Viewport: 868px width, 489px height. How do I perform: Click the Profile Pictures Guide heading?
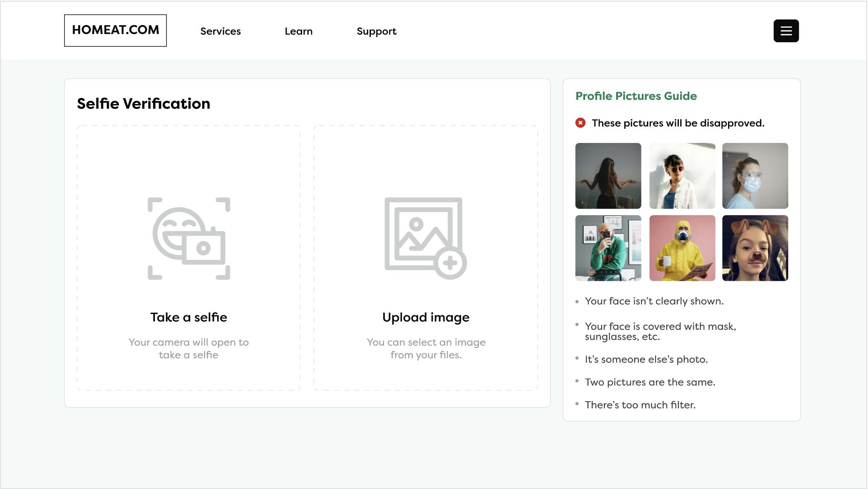coord(636,96)
